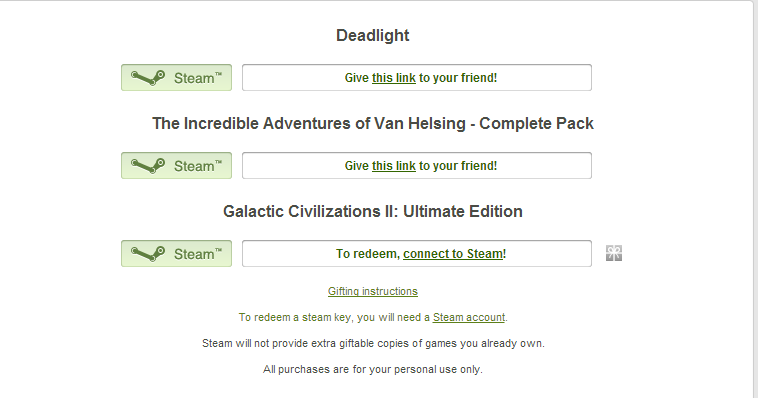Click inside the Galactic Civilizations redeem field box

pyautogui.click(x=417, y=253)
